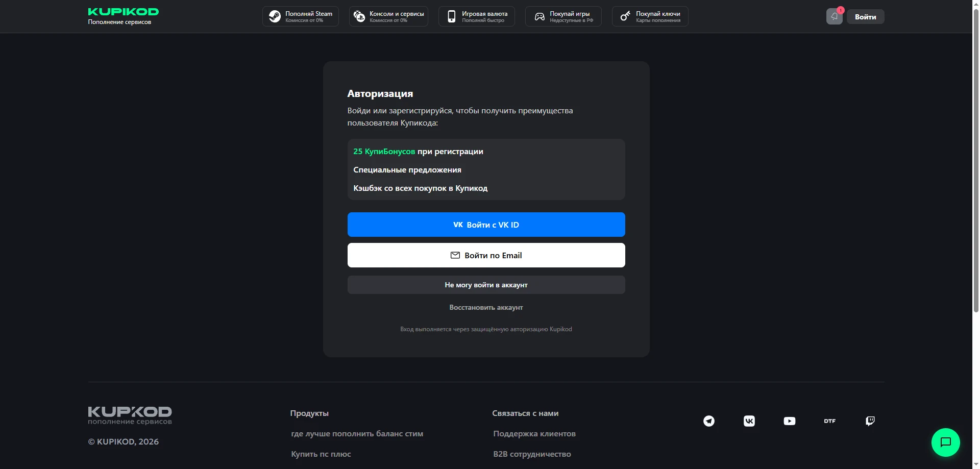The image size is (980, 469).
Task: Open Поддержка клиентов link
Action: tap(534, 434)
